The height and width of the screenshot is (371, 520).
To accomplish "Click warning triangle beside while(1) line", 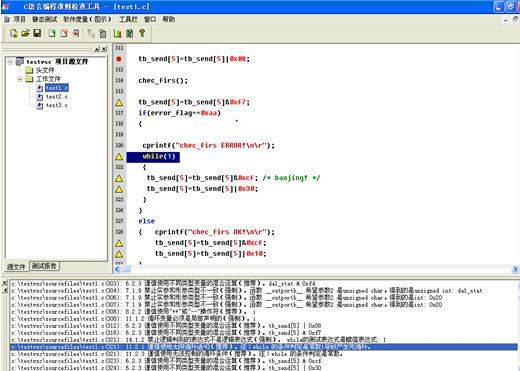I will point(119,157).
